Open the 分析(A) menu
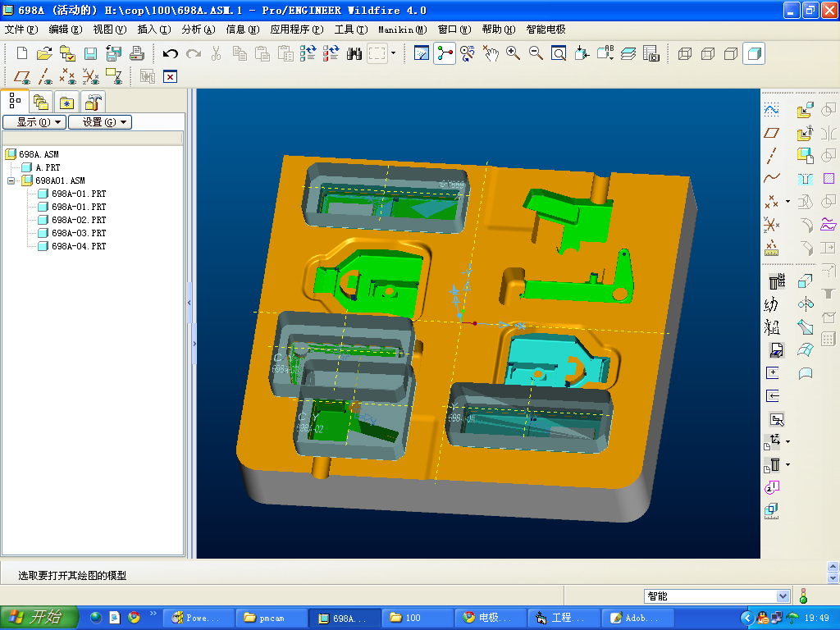 click(x=199, y=30)
